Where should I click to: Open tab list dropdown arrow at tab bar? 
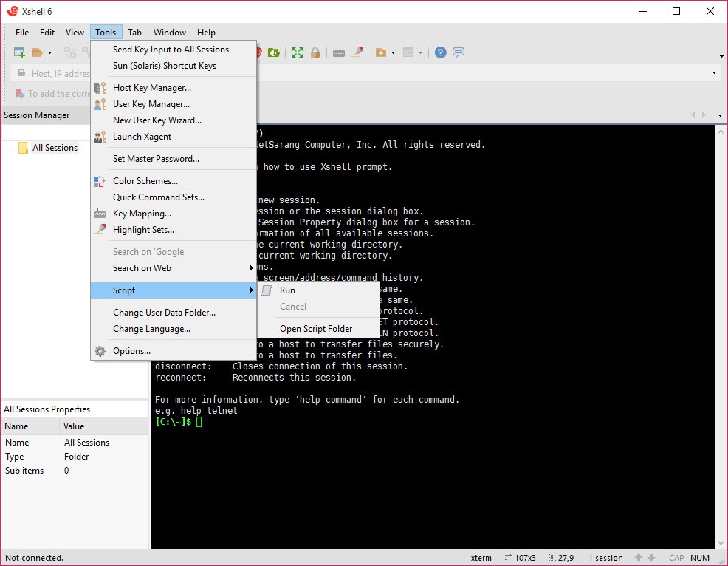coord(720,115)
